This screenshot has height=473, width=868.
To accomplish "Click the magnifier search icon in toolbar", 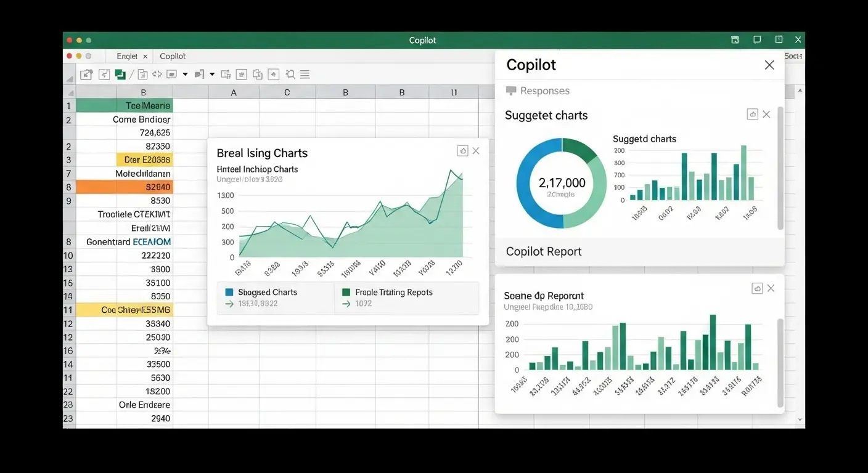I will pos(290,75).
